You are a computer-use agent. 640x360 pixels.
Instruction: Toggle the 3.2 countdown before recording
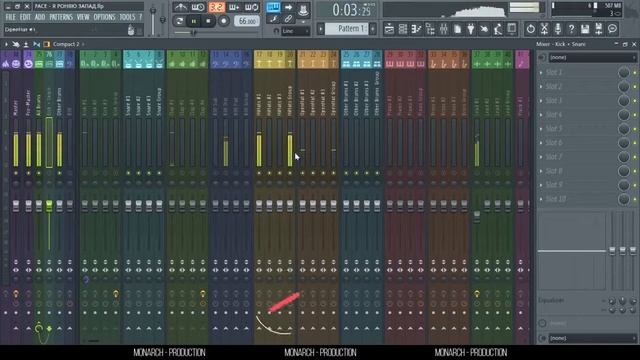click(x=216, y=7)
